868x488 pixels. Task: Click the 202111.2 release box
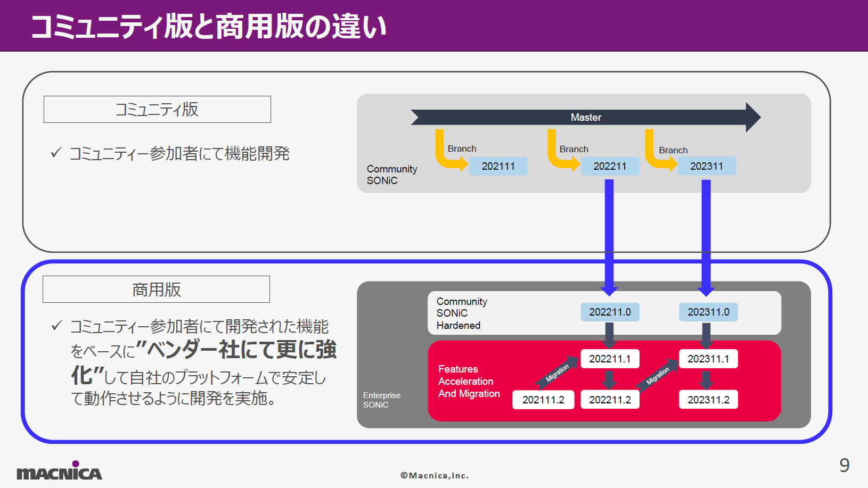pos(543,400)
